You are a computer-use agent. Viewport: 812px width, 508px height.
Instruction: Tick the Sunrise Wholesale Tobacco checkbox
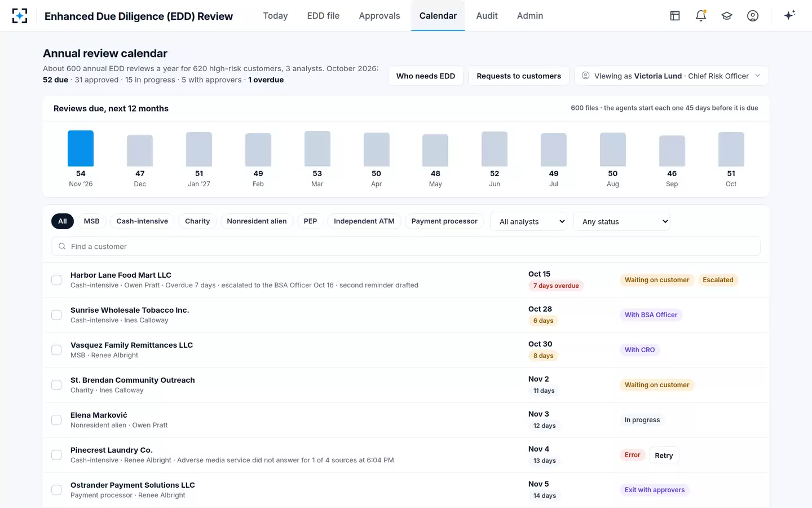(x=56, y=315)
